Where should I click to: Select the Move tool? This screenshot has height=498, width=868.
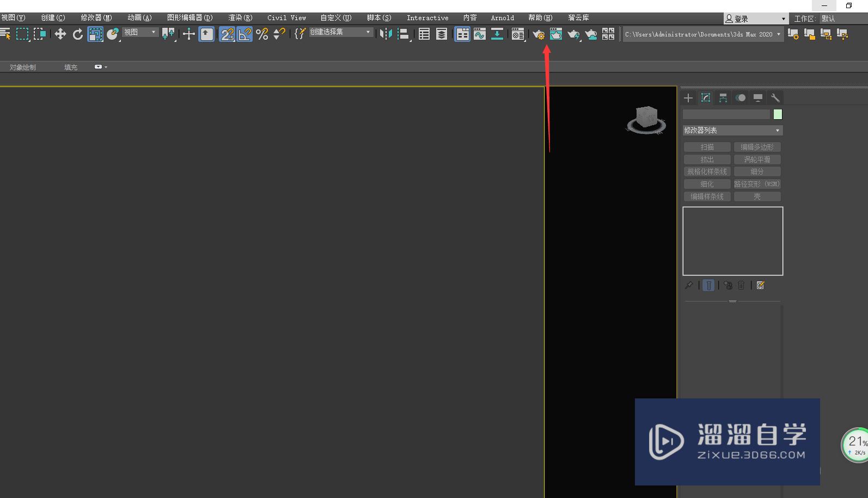pos(60,34)
